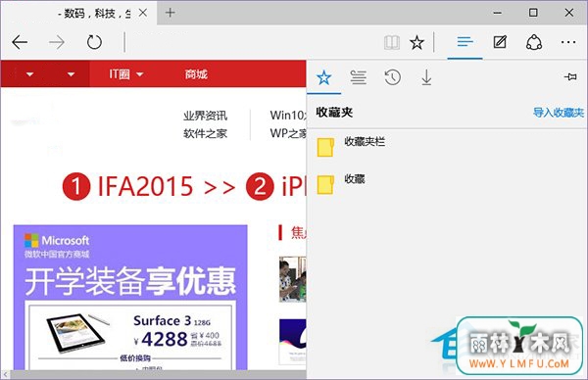Click the news photo thumbnail of people
The image size is (588, 380).
(x=292, y=279)
